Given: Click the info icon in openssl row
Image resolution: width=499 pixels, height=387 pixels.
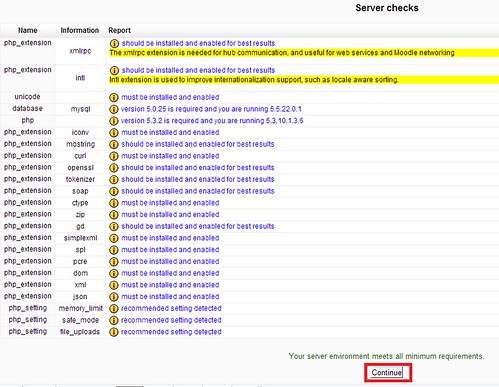Looking at the screenshot, I should point(114,168).
